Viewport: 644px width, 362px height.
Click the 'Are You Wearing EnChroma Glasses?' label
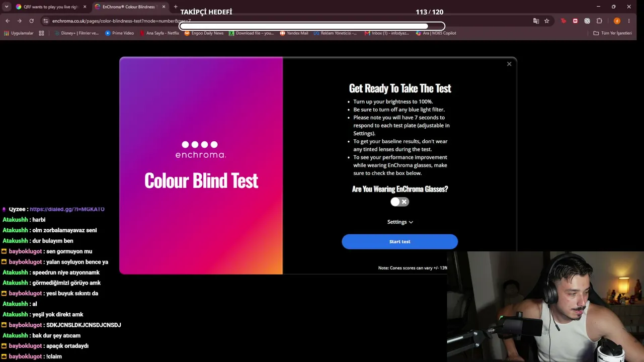[400, 189]
